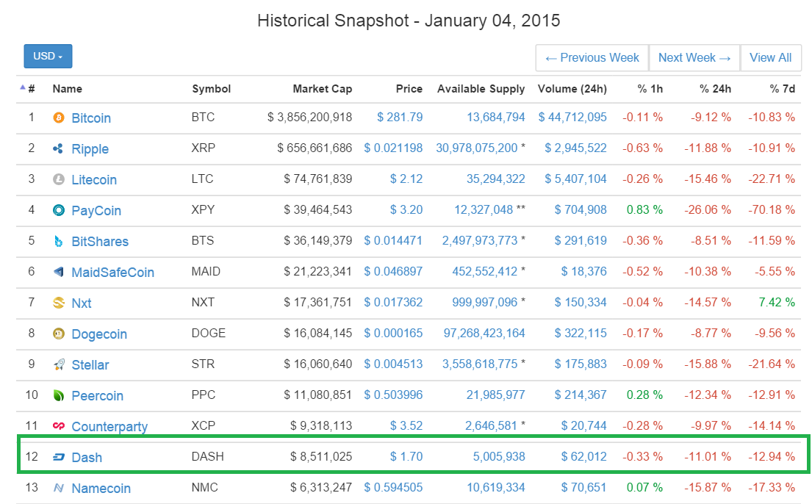Click Bitcoin volume $ 44,712,095
Viewport: 812px width, 504px height.
coord(572,117)
